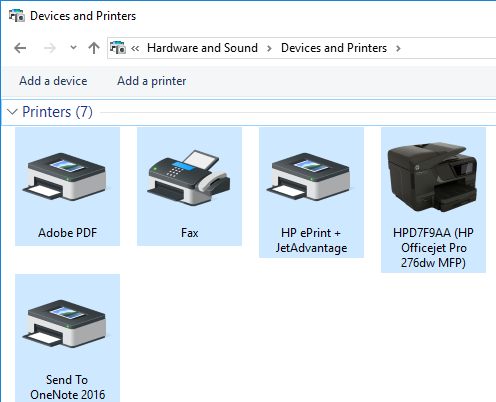Screen dimensions: 496x402
Task: Click the Devices and Printers breadcrumb
Action: pos(334,48)
